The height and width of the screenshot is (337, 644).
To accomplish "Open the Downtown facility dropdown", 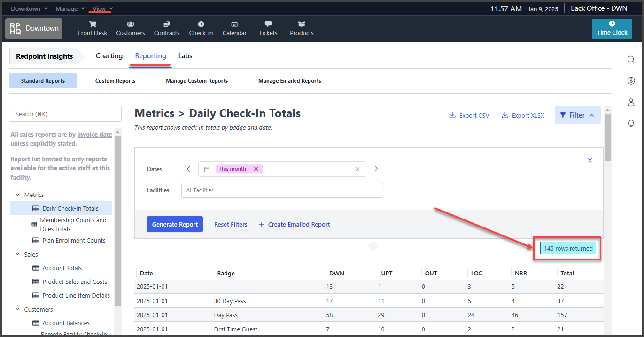I will click(x=29, y=8).
